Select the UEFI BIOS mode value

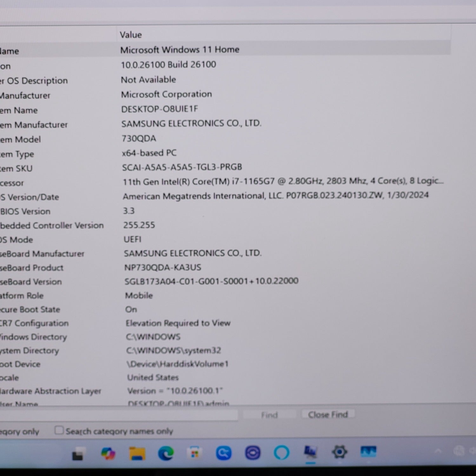(132, 239)
